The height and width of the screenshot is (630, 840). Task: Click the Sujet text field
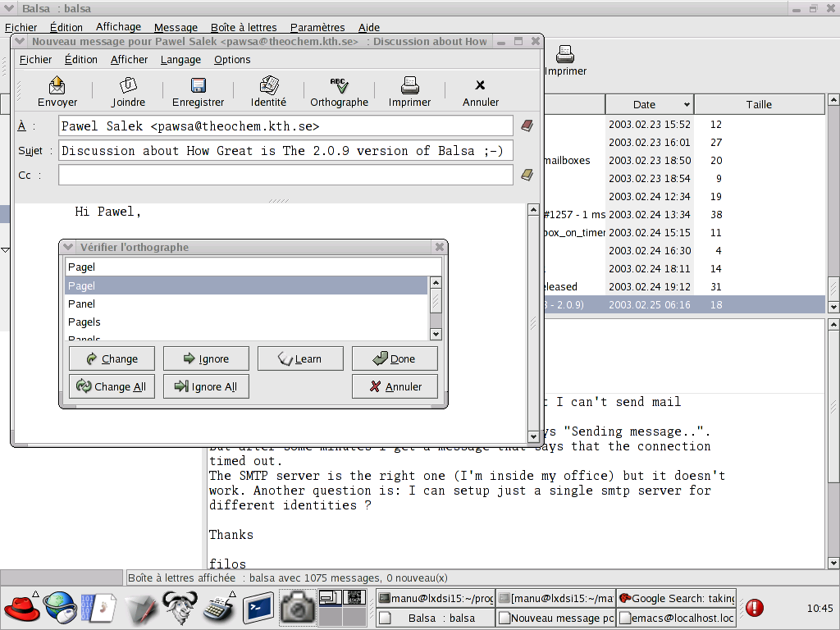285,151
